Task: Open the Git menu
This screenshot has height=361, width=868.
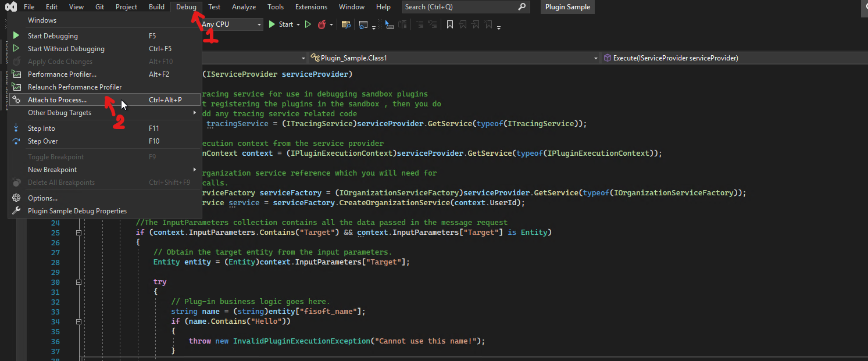Action: 99,6
